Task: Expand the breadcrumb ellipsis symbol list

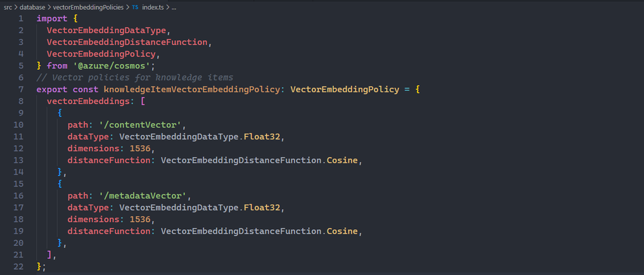Action: tap(174, 7)
